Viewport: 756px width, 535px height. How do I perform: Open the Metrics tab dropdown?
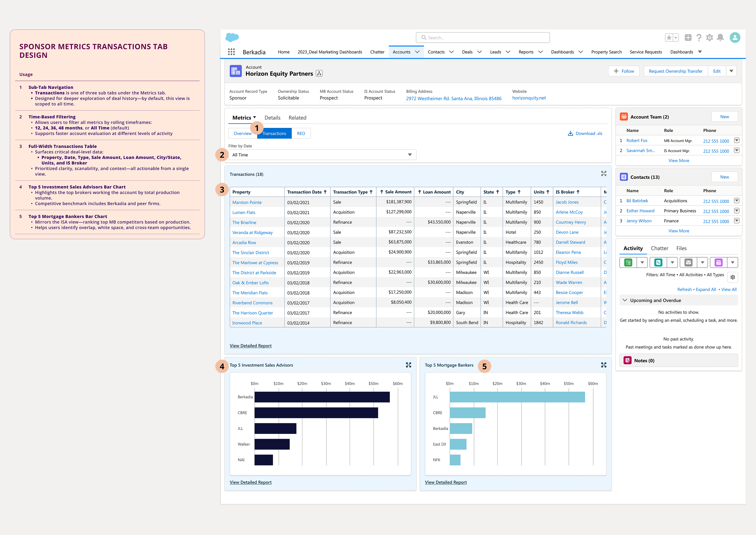[x=254, y=117]
